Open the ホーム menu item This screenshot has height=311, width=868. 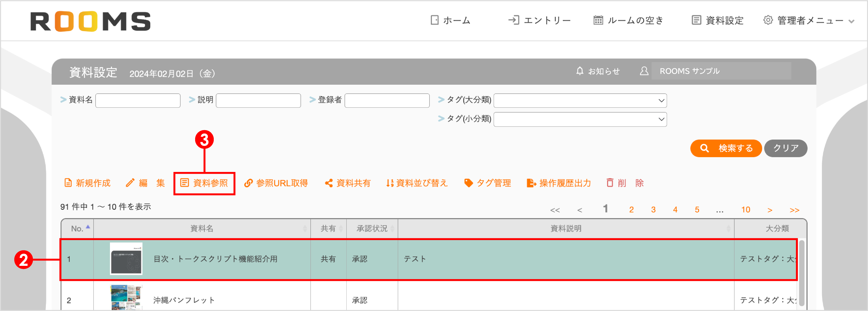pyautogui.click(x=450, y=20)
